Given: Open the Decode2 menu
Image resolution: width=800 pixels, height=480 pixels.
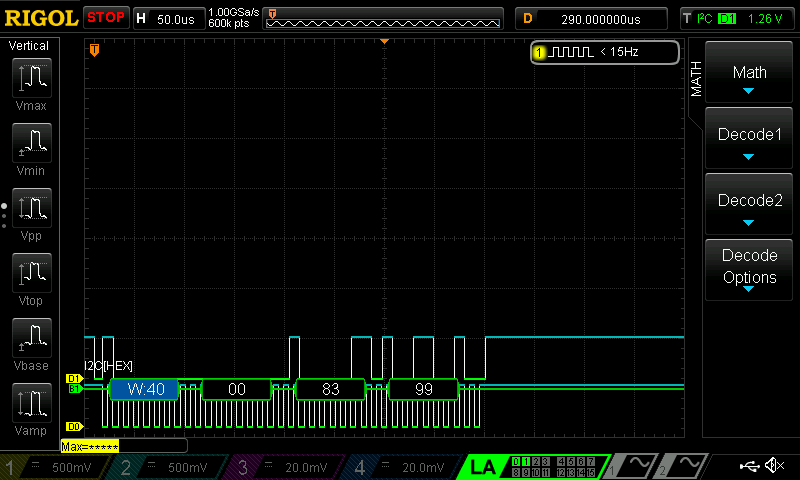Looking at the screenshot, I should (748, 204).
